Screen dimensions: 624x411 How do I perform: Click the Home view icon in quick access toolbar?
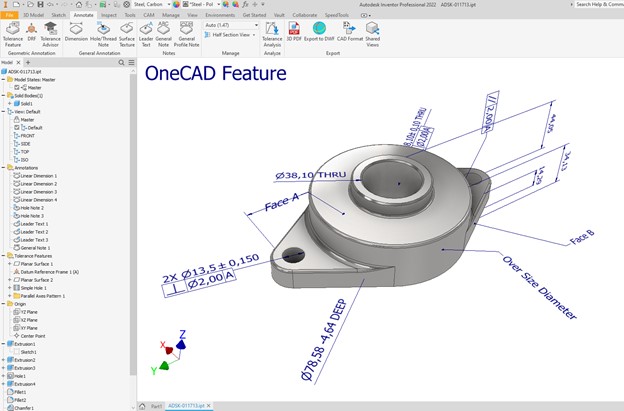[79, 4]
